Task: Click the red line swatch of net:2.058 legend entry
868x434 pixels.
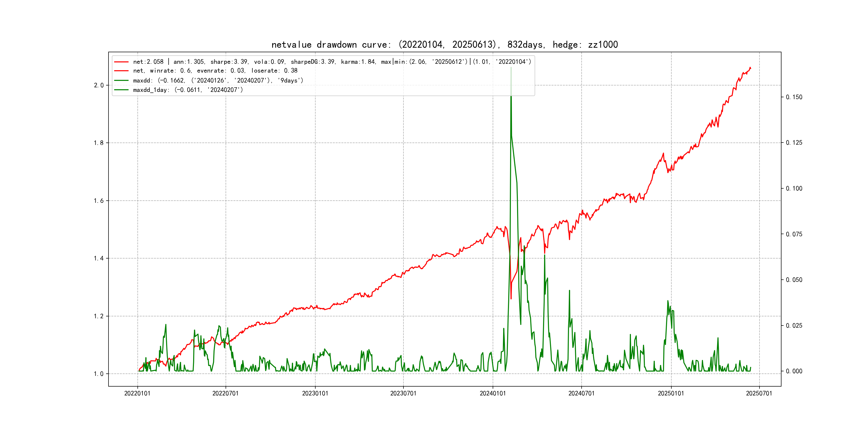Action: tap(121, 62)
